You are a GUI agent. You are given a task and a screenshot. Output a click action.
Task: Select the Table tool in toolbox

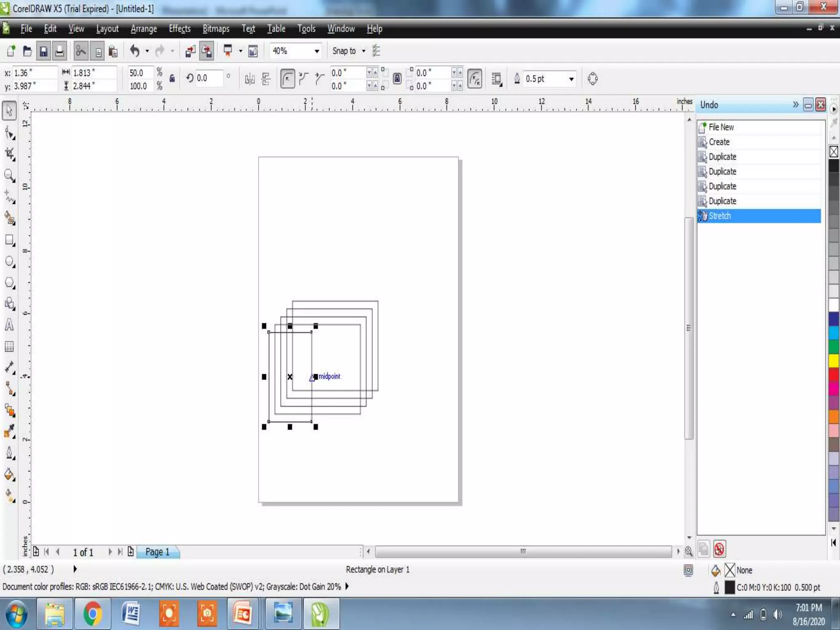pyautogui.click(x=9, y=347)
